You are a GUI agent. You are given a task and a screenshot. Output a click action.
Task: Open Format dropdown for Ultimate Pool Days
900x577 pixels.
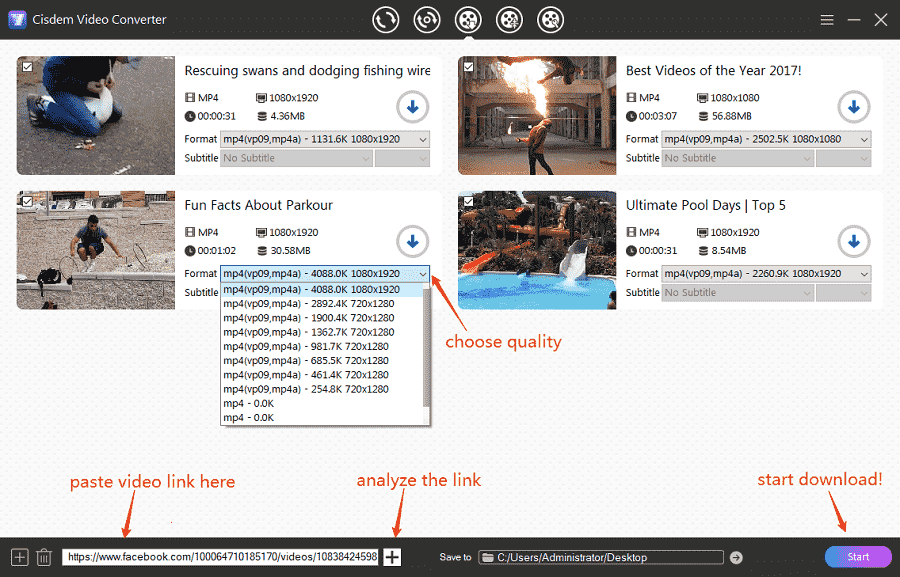coord(766,274)
